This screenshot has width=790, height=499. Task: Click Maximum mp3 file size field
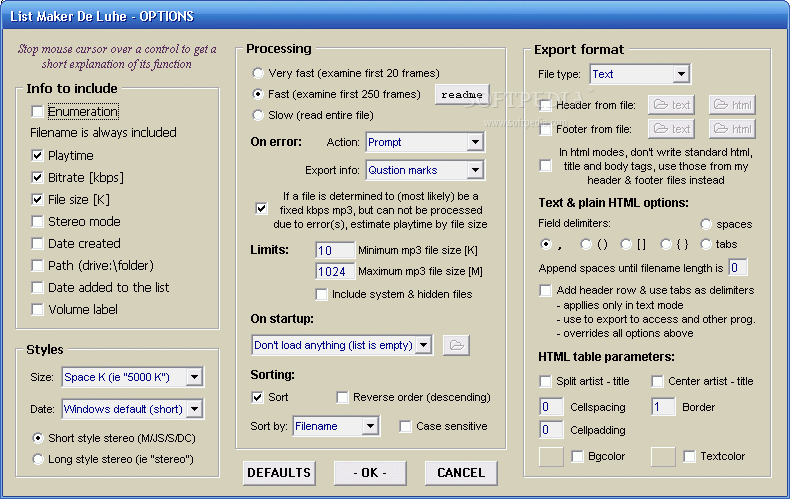click(335, 272)
